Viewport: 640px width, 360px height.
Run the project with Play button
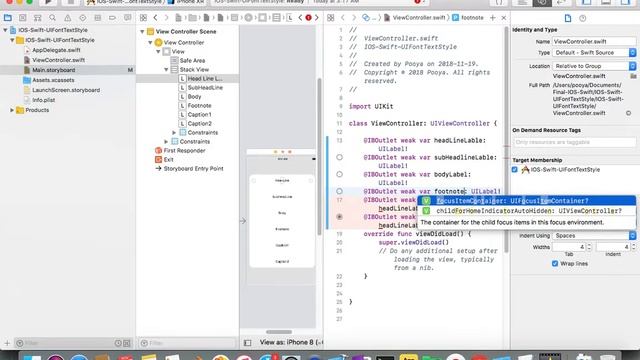tap(48, 2)
